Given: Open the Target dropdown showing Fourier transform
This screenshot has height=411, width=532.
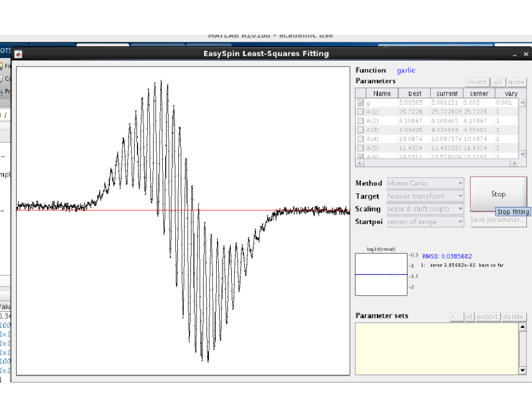Looking at the screenshot, I should (425, 196).
